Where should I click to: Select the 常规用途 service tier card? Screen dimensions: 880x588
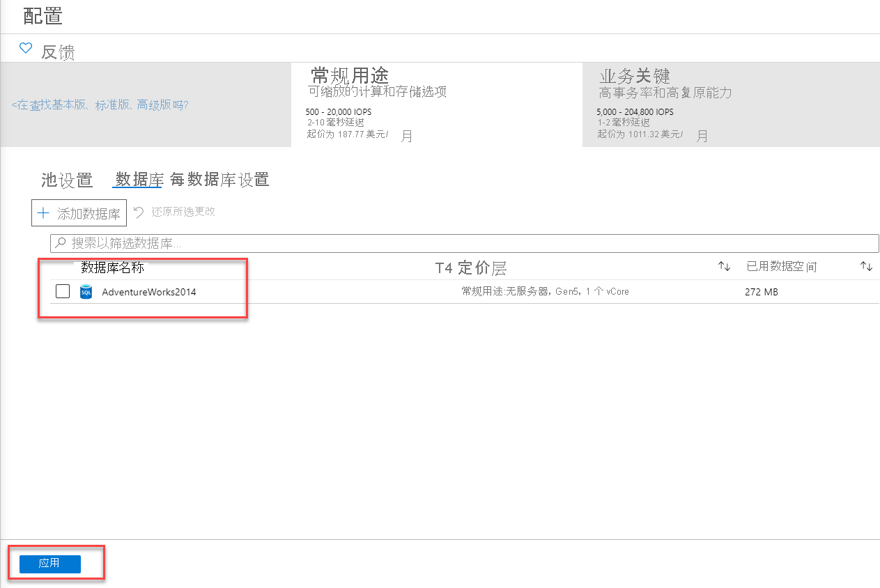436,105
